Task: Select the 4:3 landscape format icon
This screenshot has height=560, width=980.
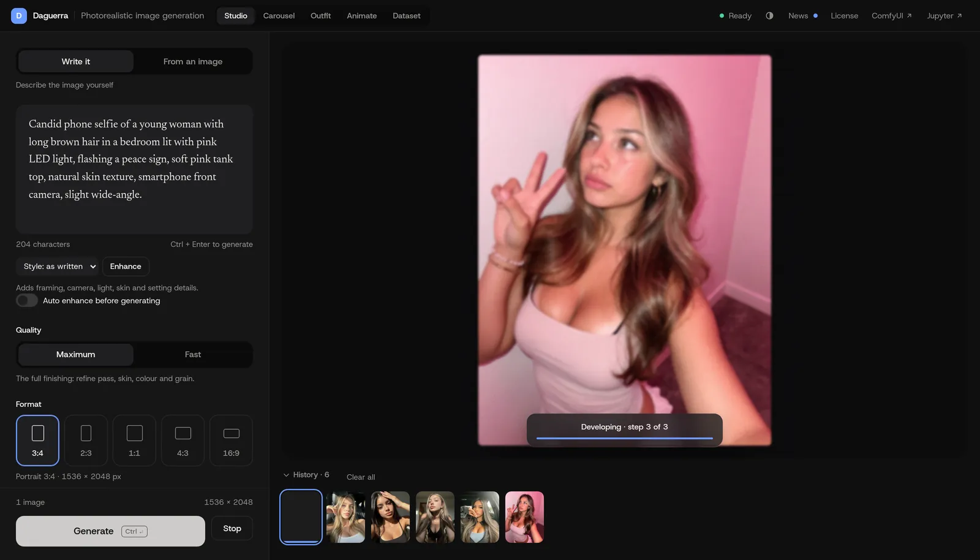Action: click(183, 440)
